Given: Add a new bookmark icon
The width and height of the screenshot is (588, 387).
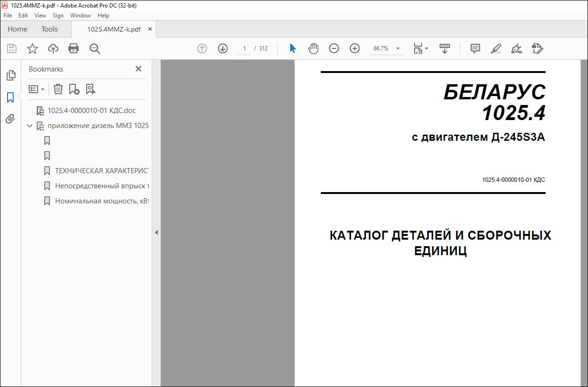Looking at the screenshot, I should [x=74, y=89].
